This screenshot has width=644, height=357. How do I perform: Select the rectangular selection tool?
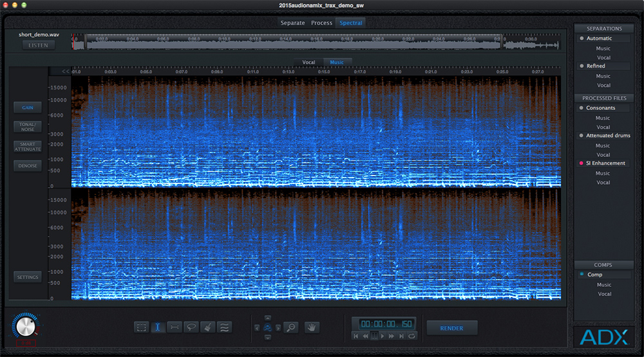(x=141, y=327)
